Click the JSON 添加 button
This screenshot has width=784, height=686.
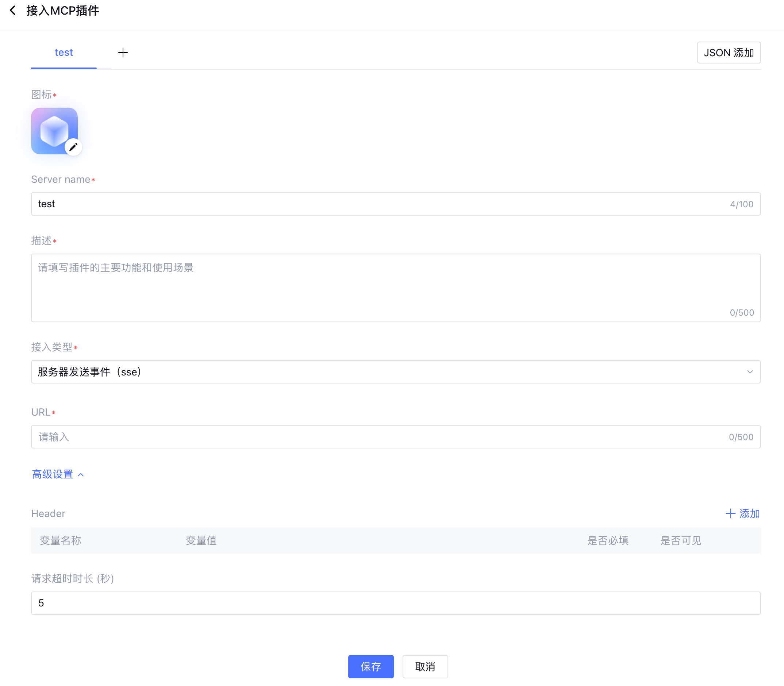(x=729, y=53)
